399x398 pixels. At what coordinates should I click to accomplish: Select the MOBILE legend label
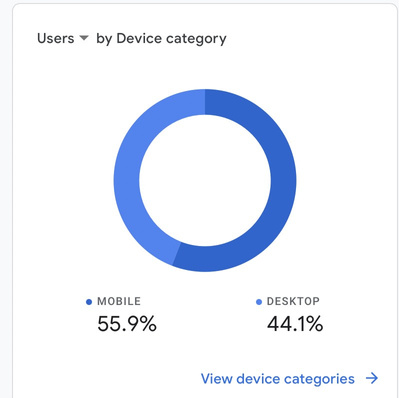(119, 301)
